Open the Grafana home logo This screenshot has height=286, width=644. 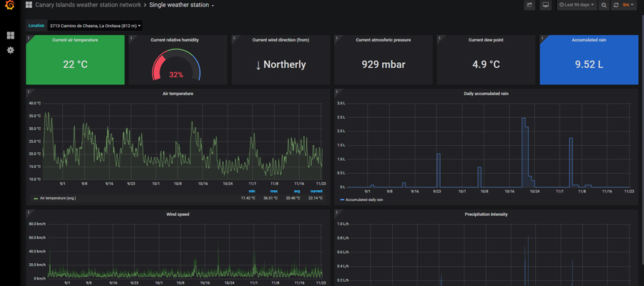point(10,5)
